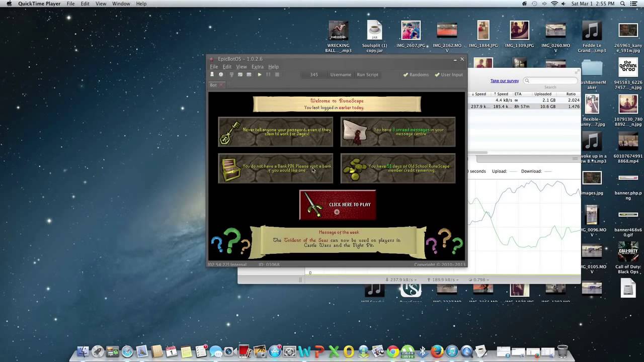Open iTunes icon in Dock
644x362 pixels.
452,351
